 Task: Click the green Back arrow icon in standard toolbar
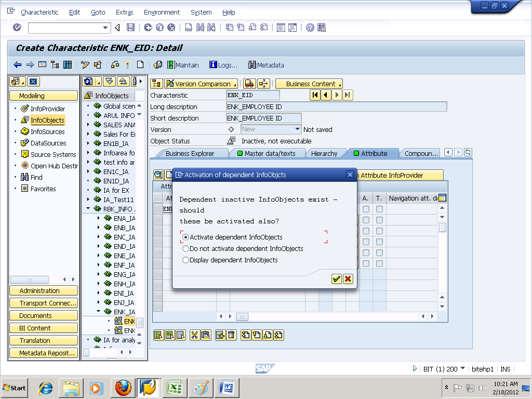click(148, 28)
